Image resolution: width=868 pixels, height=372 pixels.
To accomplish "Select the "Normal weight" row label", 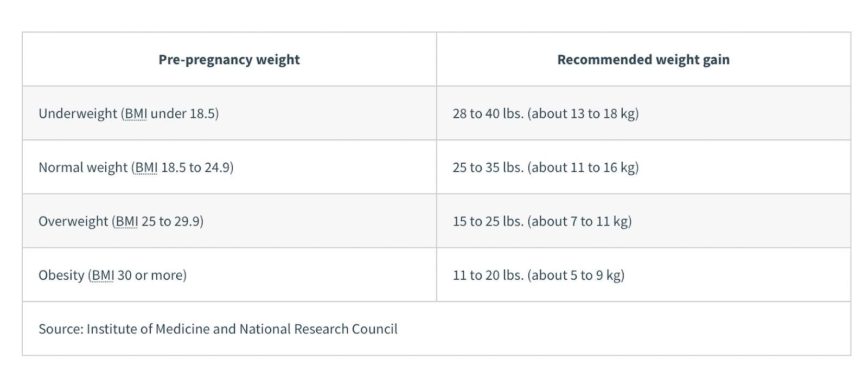I will coord(83,167).
